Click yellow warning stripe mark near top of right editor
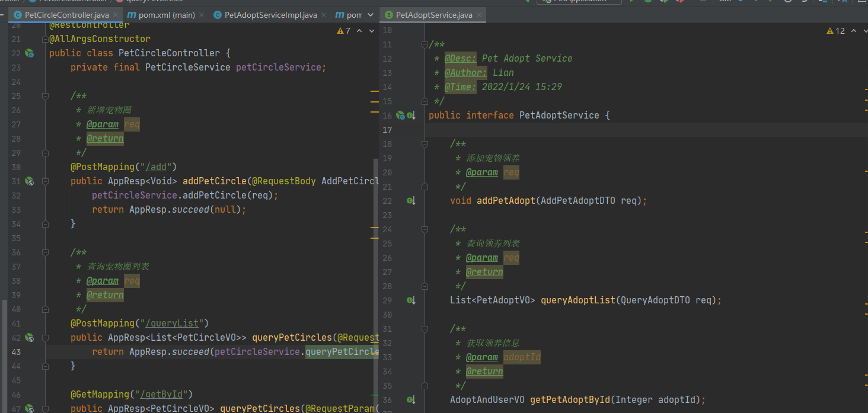The height and width of the screenshot is (413, 868). pyautogui.click(x=866, y=89)
